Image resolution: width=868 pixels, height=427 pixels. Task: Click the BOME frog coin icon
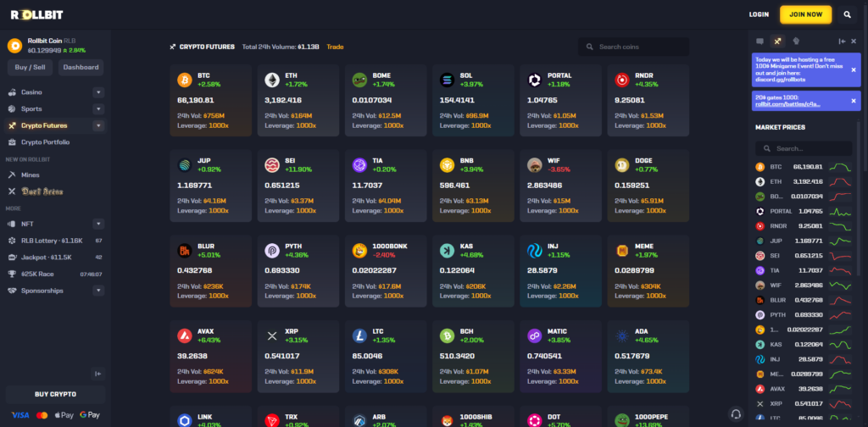[x=359, y=80]
